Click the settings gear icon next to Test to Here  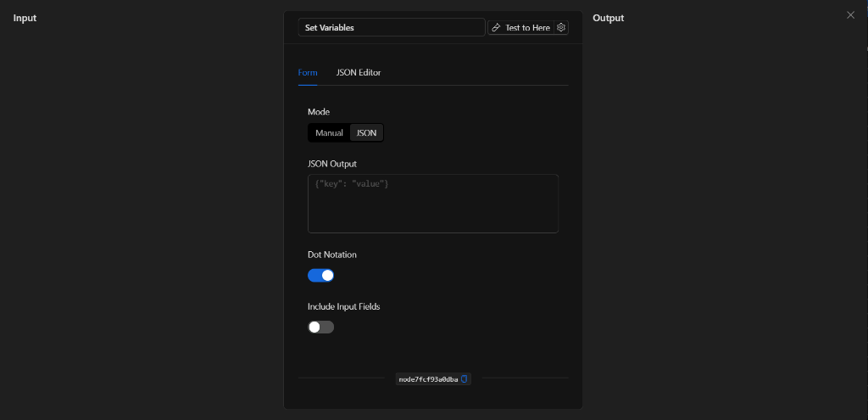561,27
